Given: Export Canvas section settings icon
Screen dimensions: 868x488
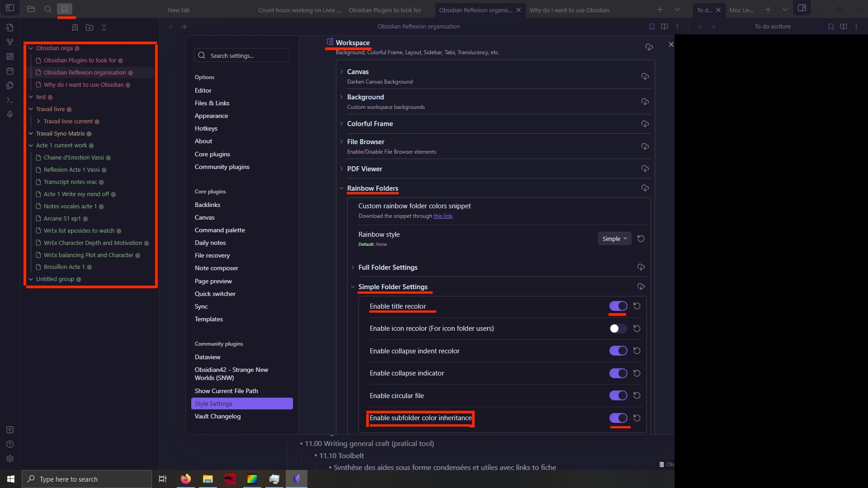Looking at the screenshot, I should tap(645, 76).
